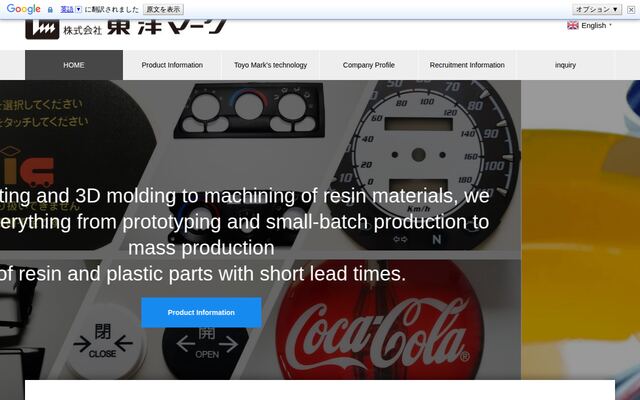Open the 英語 language dropdown
Viewport: 640px width, 400px height.
(71, 9)
